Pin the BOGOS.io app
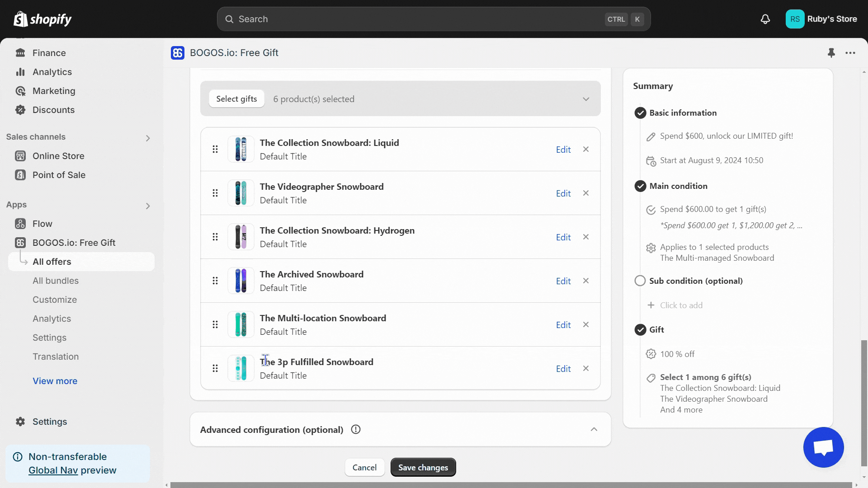868x488 pixels. pyautogui.click(x=831, y=53)
